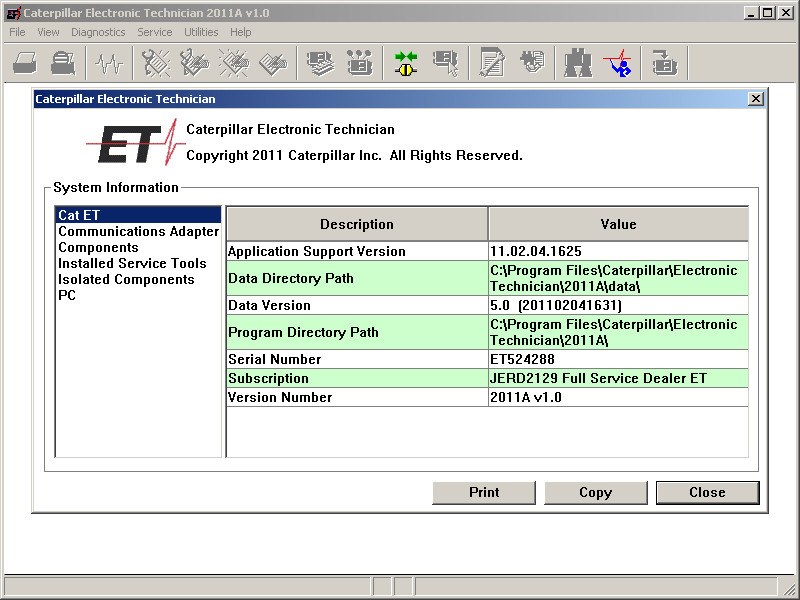Open the Status Tool waveform icon
This screenshot has height=600, width=800.
click(x=110, y=63)
